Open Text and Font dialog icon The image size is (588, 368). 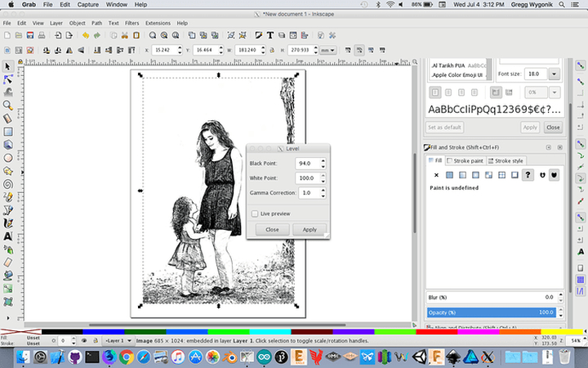coord(269,36)
